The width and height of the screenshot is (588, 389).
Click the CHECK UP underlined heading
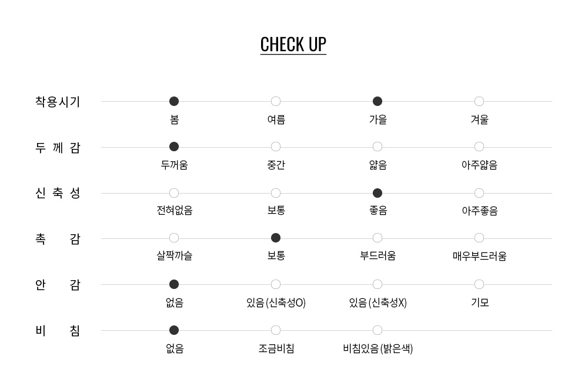point(293,45)
